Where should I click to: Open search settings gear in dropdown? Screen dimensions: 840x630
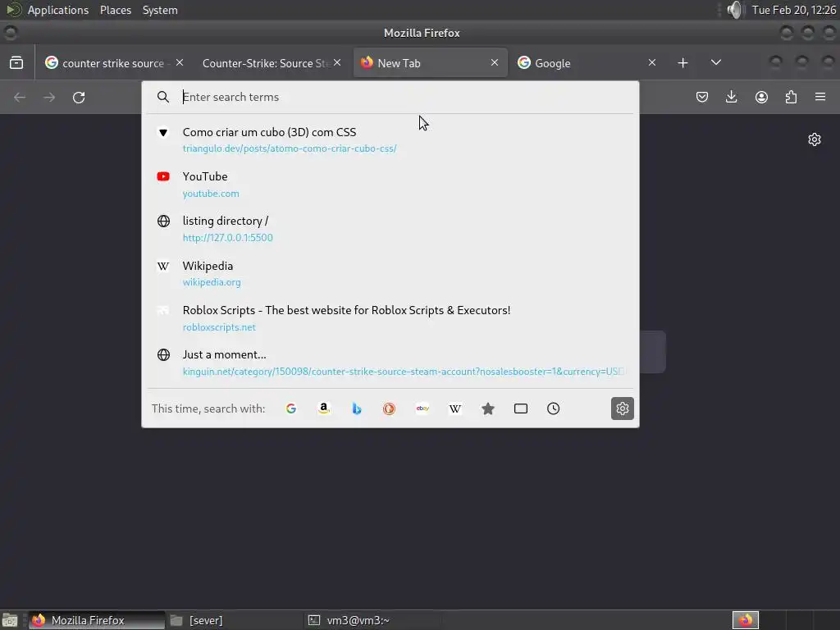pyautogui.click(x=623, y=409)
